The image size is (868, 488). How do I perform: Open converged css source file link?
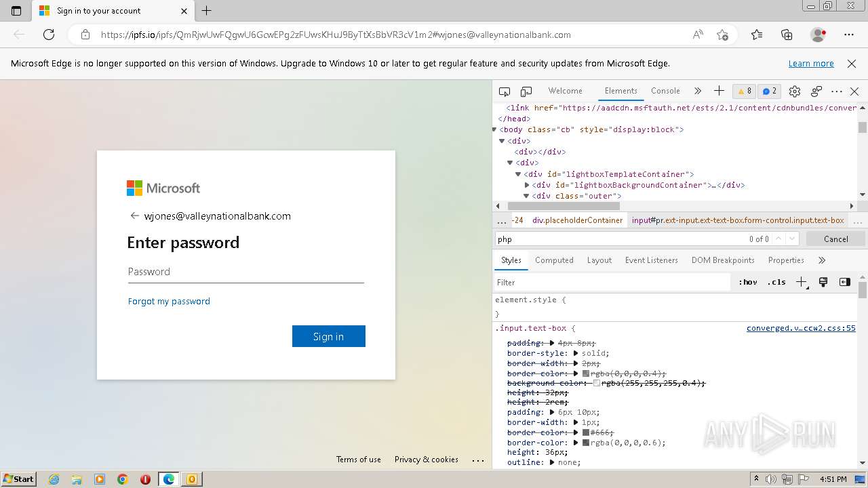(801, 328)
